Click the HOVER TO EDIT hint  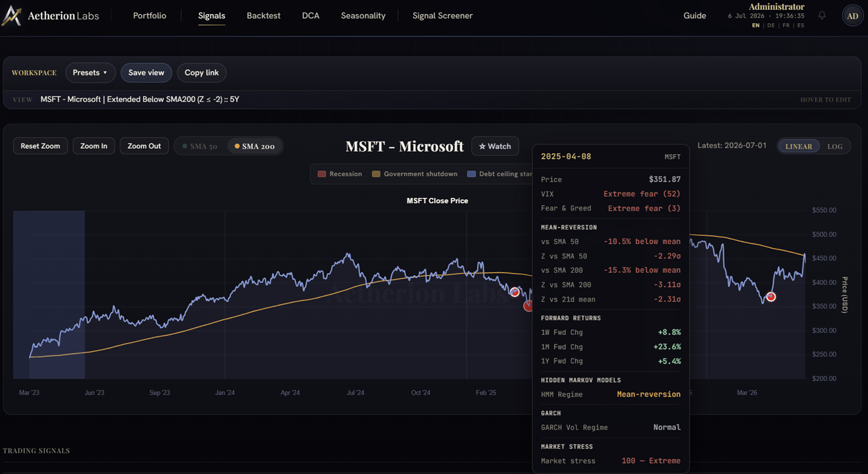click(826, 100)
